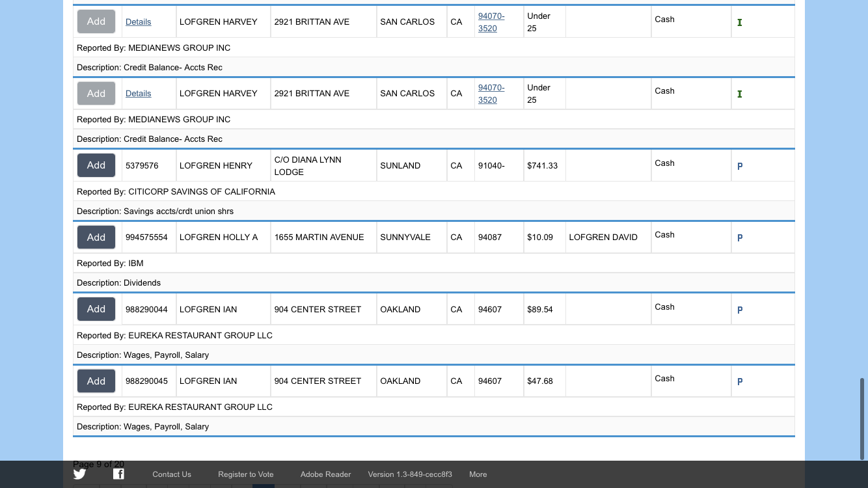Select property ID 988290044

[146, 310]
